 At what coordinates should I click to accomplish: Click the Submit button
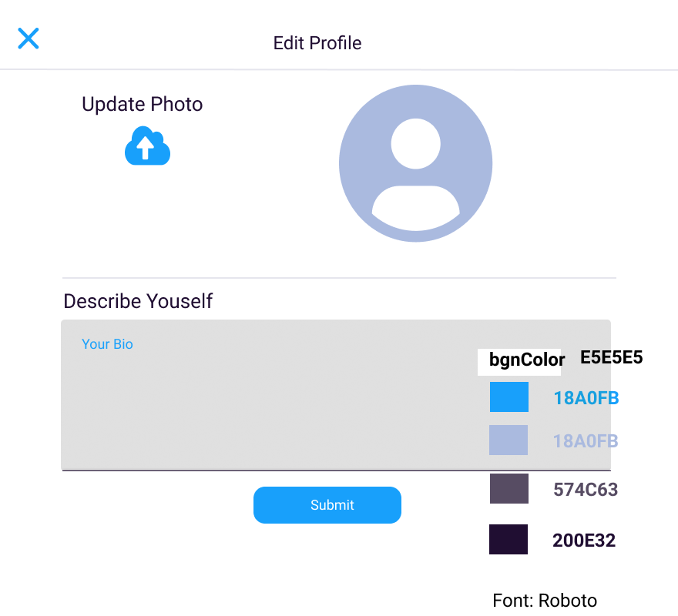point(327,505)
